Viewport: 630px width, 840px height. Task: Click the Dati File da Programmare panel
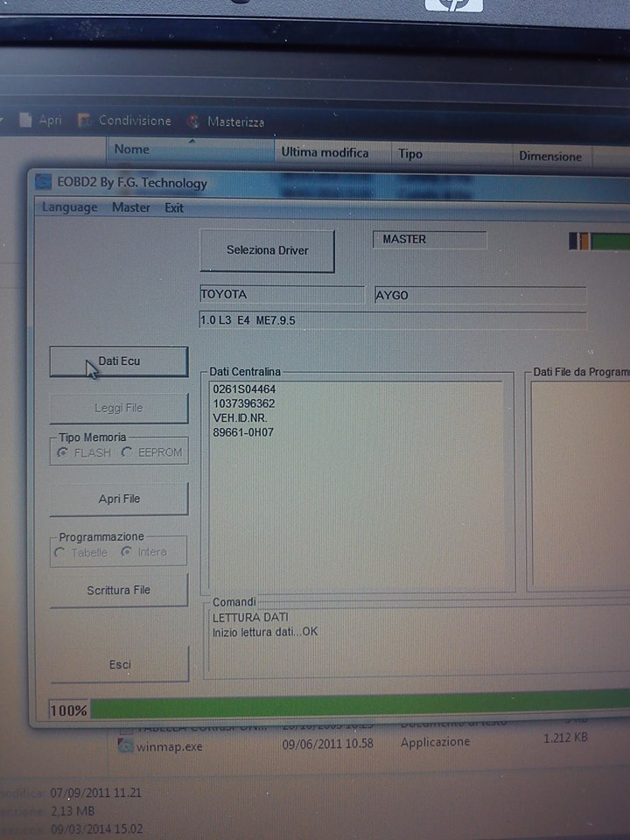coord(580,486)
